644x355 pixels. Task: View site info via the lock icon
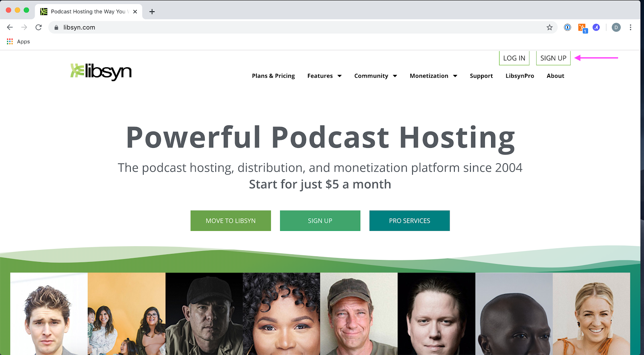click(56, 27)
